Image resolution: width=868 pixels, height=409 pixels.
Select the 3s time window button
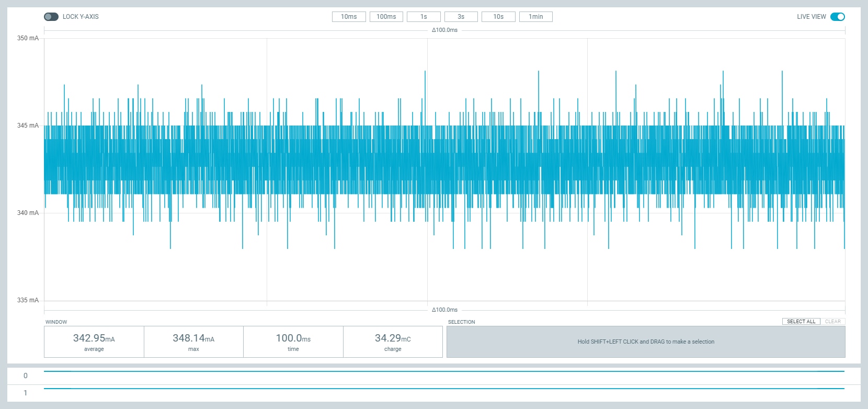pos(461,17)
